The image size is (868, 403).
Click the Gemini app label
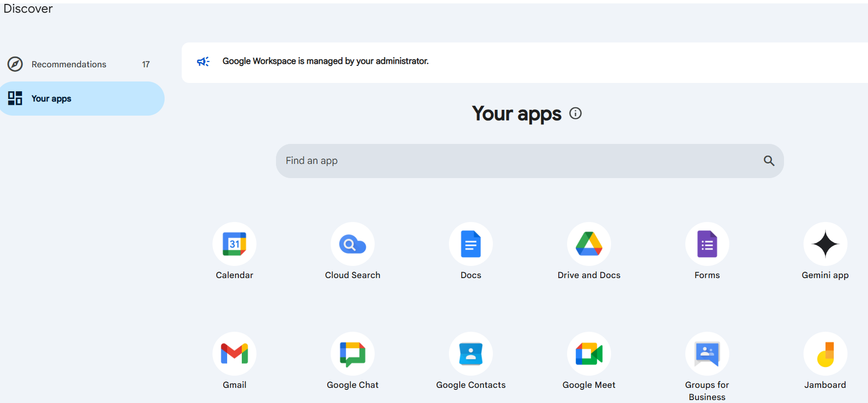point(826,275)
